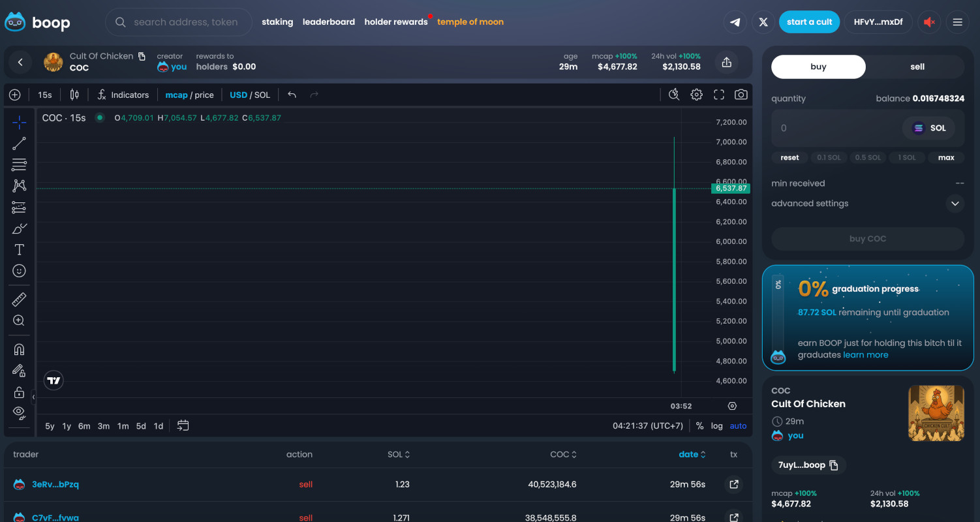Expand advanced settings chevron
This screenshot has width=980, height=522.
tap(955, 204)
